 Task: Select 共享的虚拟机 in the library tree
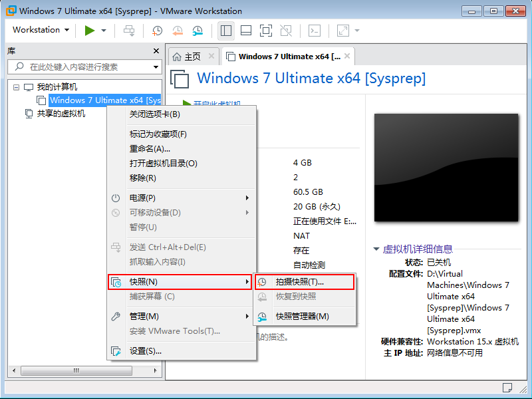coord(61,113)
